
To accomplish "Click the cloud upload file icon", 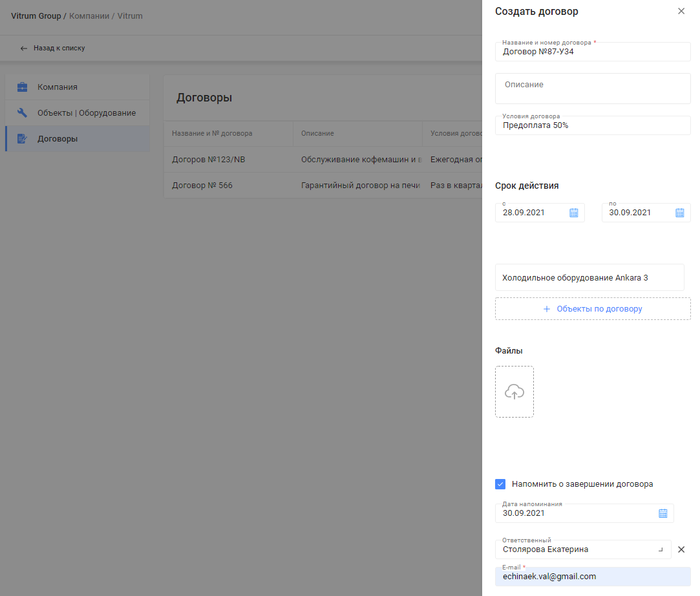I will tap(514, 392).
